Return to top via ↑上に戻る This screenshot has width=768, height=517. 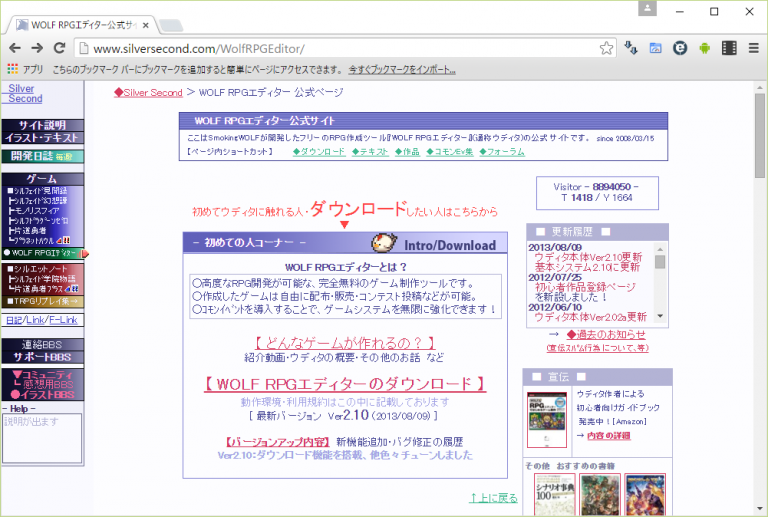[493, 498]
